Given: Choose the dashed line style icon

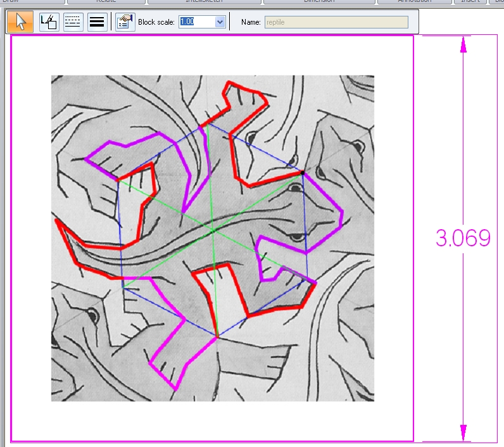Looking at the screenshot, I should (x=73, y=22).
